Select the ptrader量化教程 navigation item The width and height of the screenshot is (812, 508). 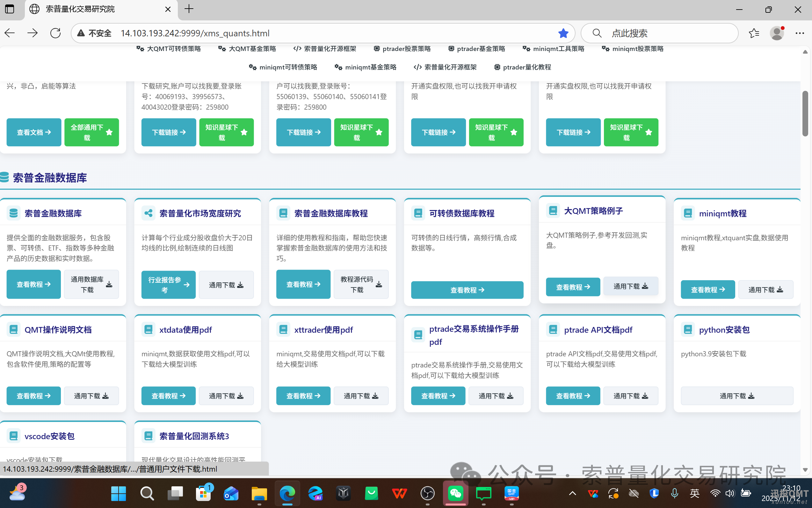coord(522,67)
